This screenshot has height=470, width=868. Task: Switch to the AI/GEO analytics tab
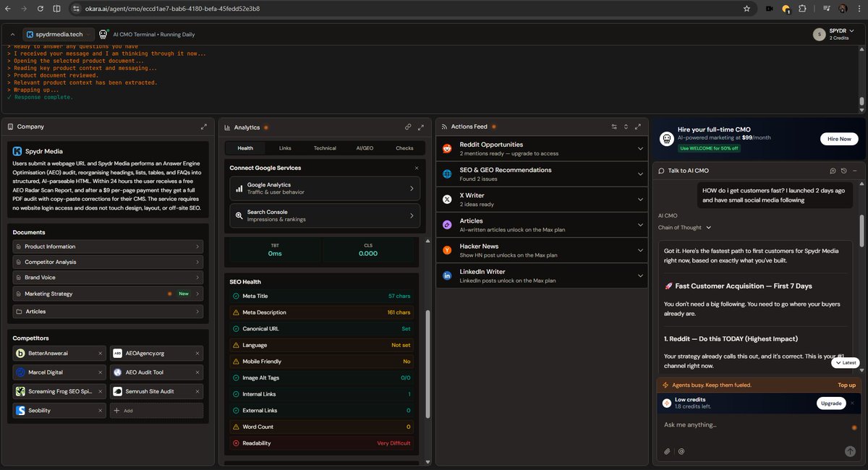365,148
